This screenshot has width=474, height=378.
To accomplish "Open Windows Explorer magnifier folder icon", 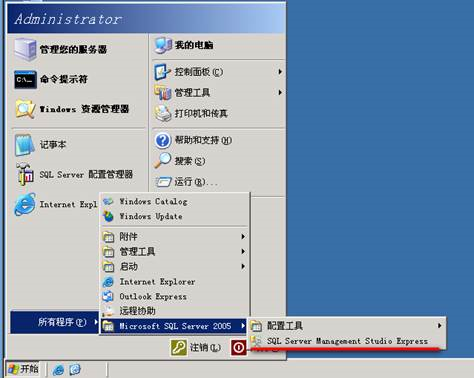I will click(x=25, y=108).
